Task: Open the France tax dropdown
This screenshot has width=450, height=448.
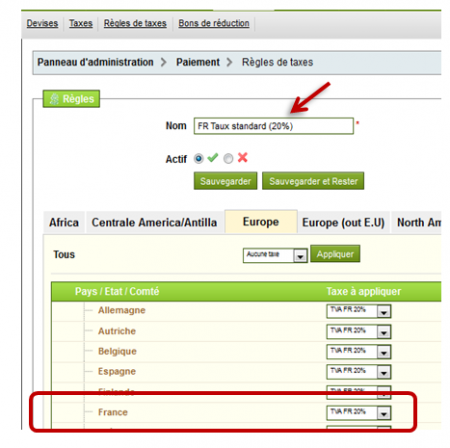Action: [359, 413]
